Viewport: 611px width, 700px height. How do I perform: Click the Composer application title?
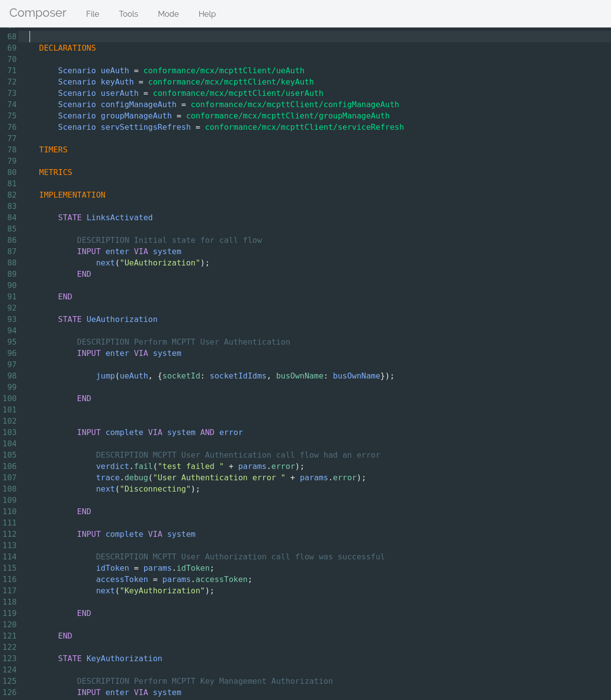click(x=37, y=13)
